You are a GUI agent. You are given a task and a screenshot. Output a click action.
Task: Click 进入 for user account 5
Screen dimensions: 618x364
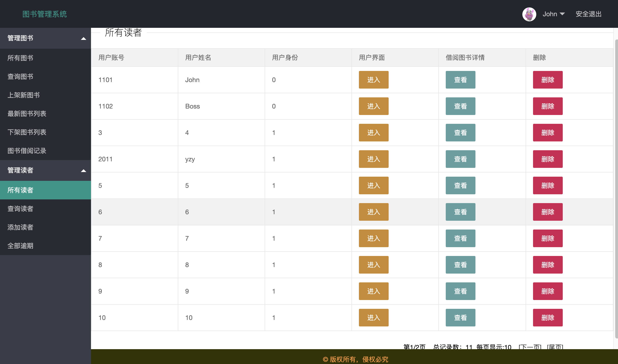(374, 185)
